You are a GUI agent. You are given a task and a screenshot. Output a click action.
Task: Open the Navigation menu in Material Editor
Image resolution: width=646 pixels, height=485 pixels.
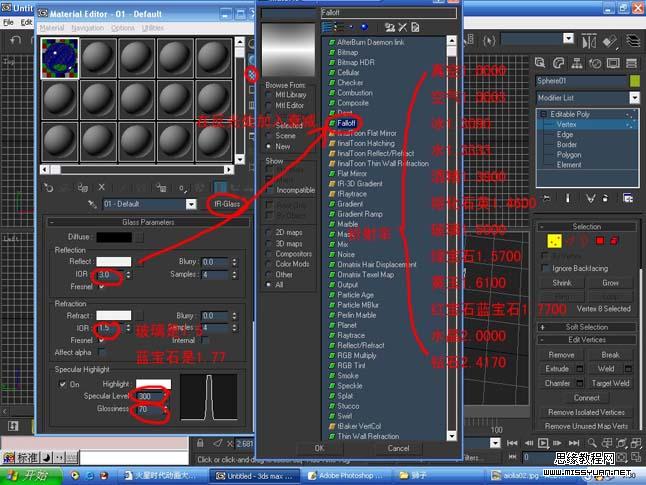(x=87, y=28)
